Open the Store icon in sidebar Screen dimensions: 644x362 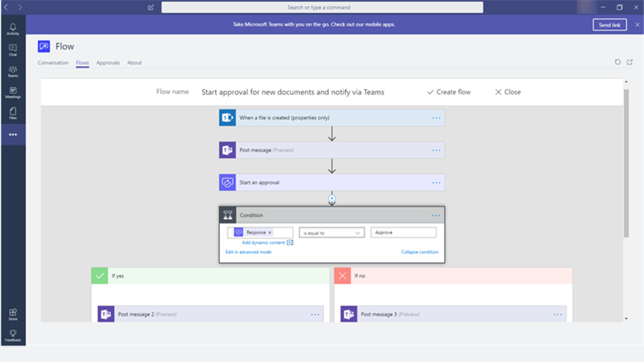click(13, 314)
